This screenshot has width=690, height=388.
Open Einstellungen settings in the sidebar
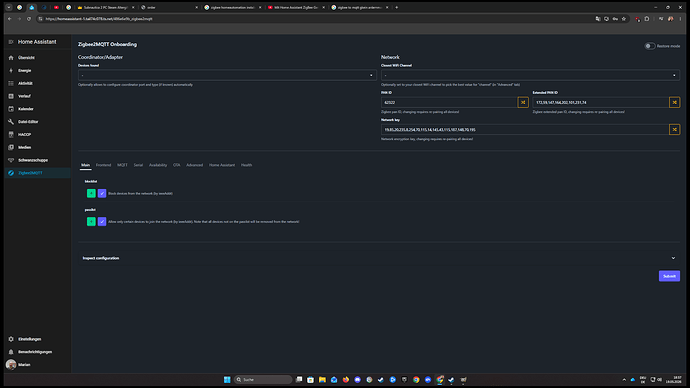coord(37,339)
